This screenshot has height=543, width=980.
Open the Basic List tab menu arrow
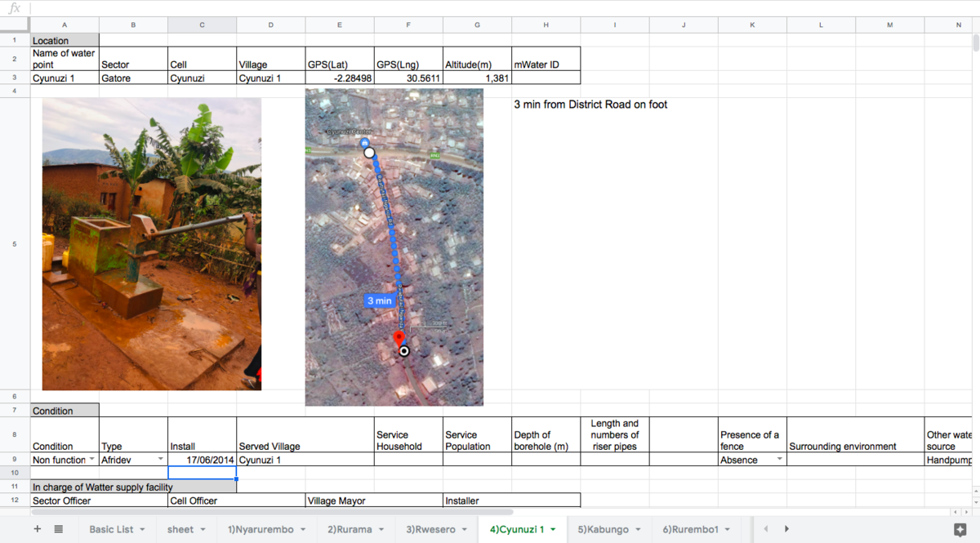(x=142, y=530)
